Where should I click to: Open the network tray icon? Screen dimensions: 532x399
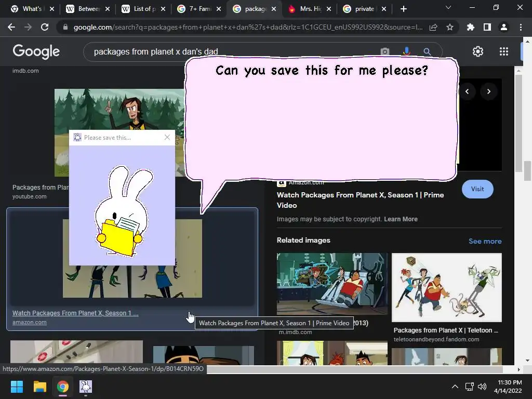469,387
